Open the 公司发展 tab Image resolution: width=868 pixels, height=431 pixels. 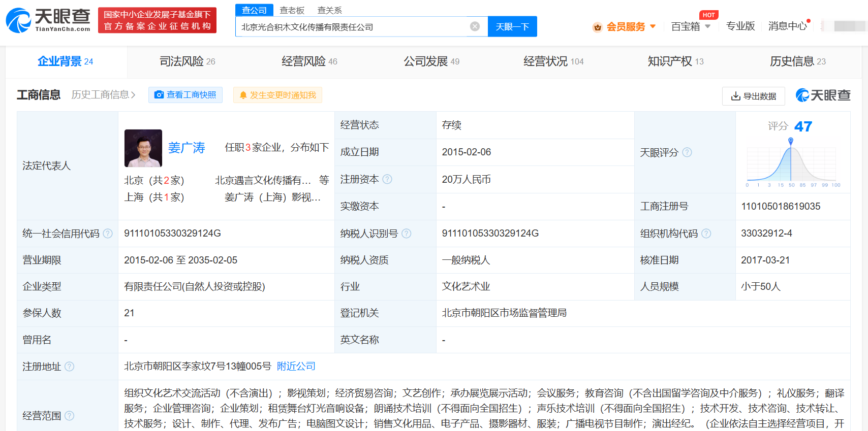tap(431, 61)
